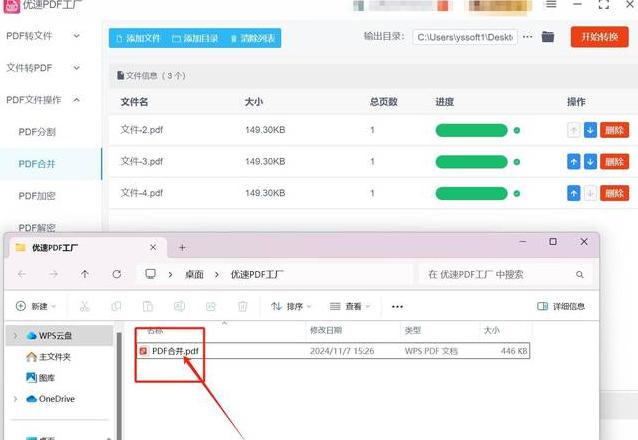Start conversion with 开始转换 button
The width and height of the screenshot is (638, 440).
tap(599, 37)
